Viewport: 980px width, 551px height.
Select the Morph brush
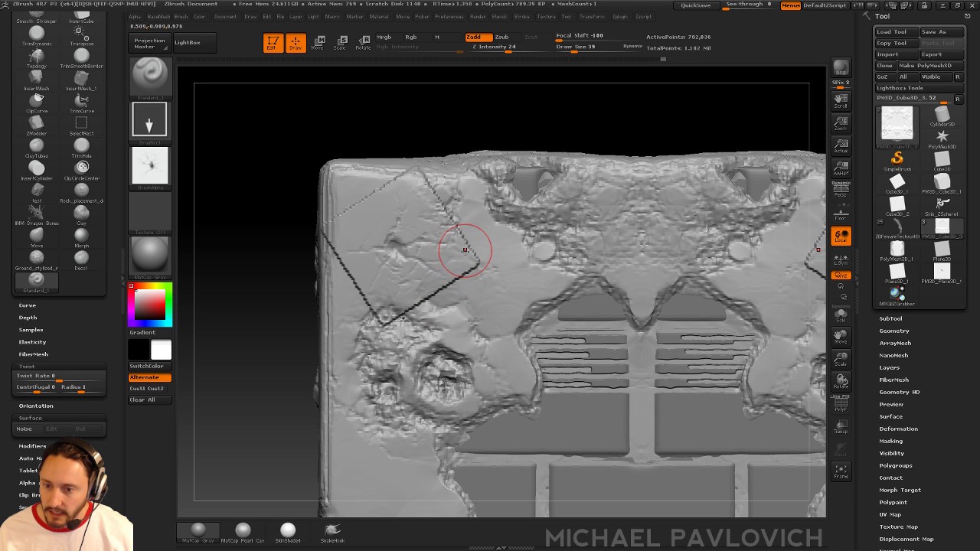click(x=81, y=237)
